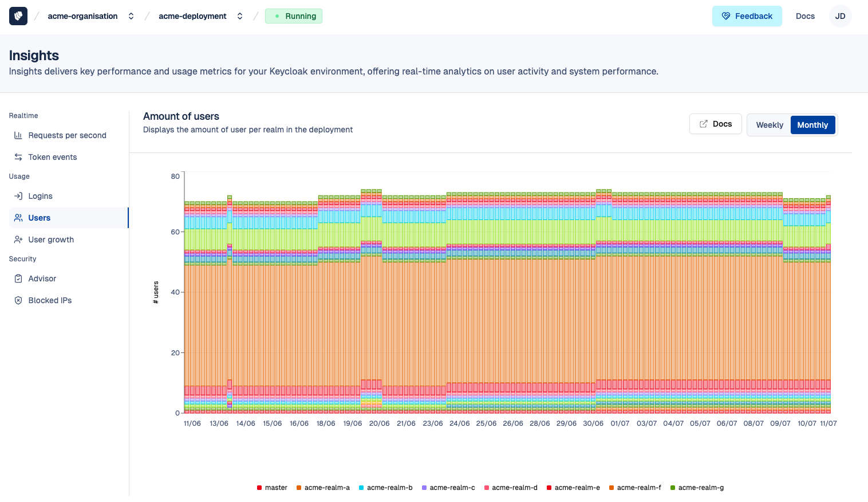
Task: Open the Users page in sidebar
Action: (40, 218)
